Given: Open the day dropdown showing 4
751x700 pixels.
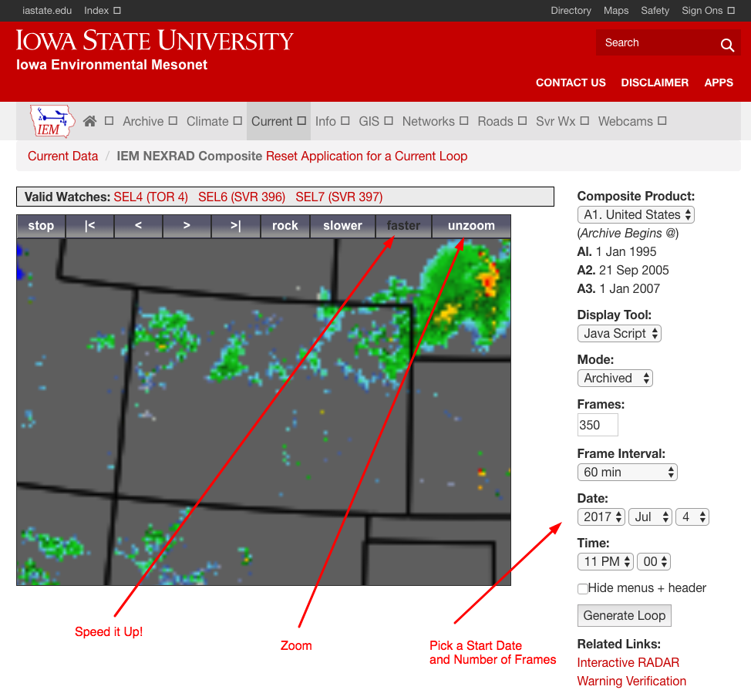Looking at the screenshot, I should click(x=692, y=517).
